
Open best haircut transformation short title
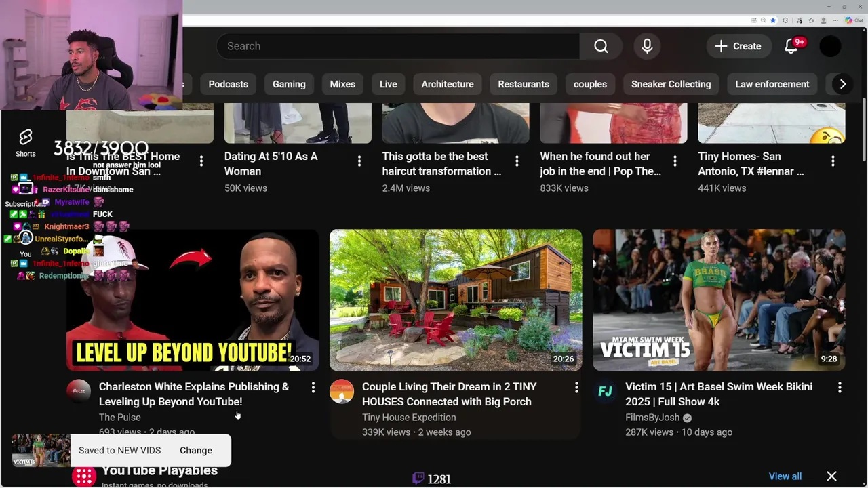pos(441,163)
